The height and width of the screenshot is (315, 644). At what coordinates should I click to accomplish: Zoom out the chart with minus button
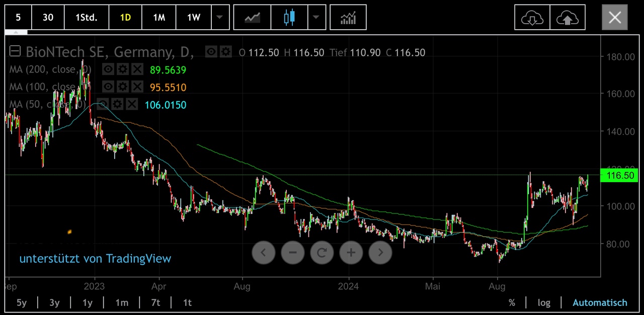293,252
